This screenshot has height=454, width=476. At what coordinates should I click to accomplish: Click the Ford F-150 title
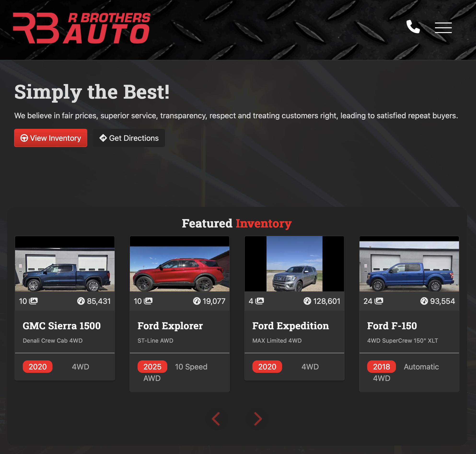[392, 326]
